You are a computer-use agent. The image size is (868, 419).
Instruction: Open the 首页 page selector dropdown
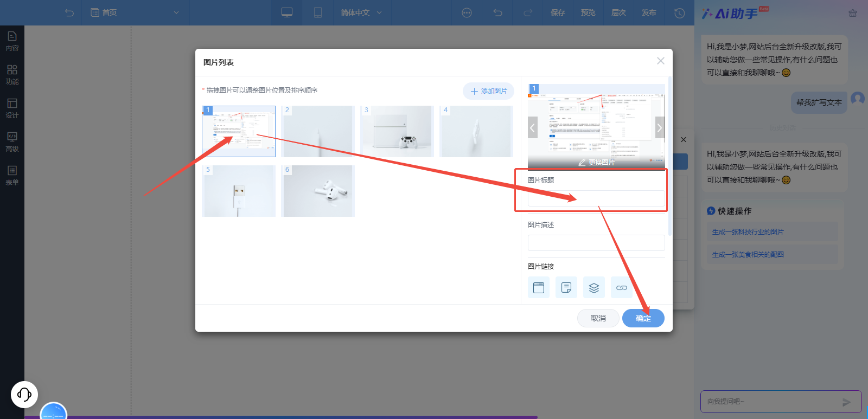coord(135,12)
